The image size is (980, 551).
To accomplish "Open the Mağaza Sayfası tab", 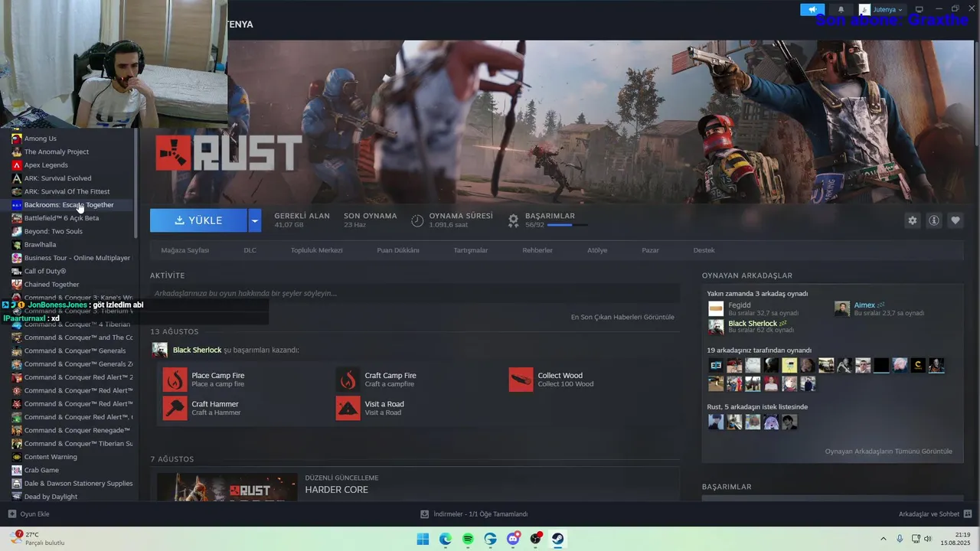I will pyautogui.click(x=185, y=250).
